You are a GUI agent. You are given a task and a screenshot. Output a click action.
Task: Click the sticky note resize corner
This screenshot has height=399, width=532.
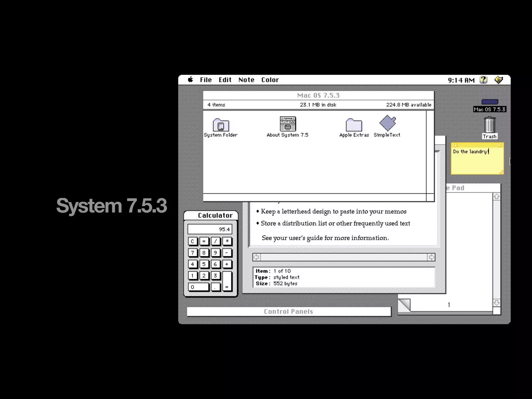[501, 172]
